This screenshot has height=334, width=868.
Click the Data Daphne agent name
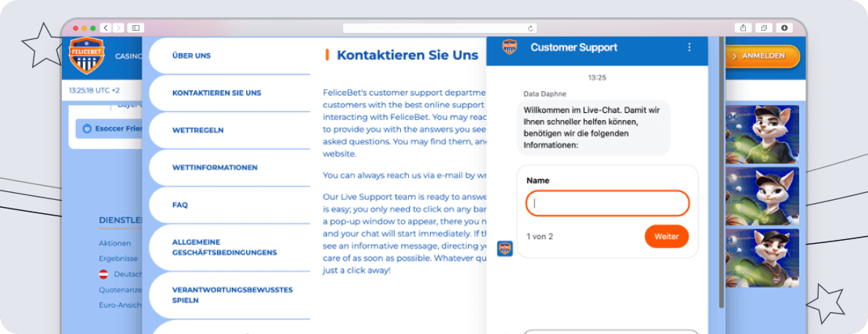pos(544,93)
